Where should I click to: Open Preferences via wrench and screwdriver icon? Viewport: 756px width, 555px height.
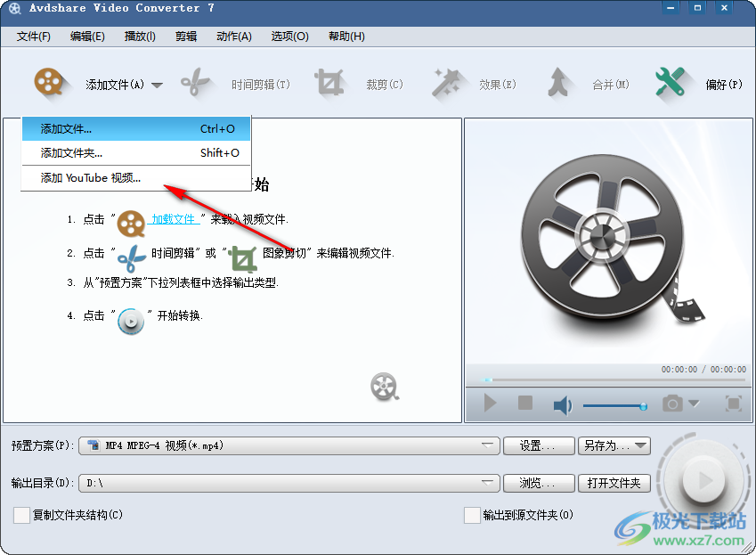click(x=671, y=82)
